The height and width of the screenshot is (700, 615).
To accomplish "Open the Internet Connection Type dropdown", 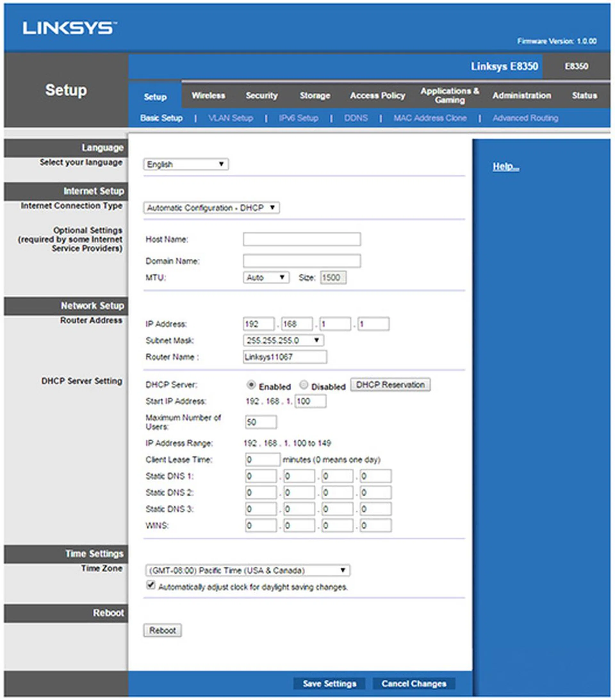I will pos(211,207).
